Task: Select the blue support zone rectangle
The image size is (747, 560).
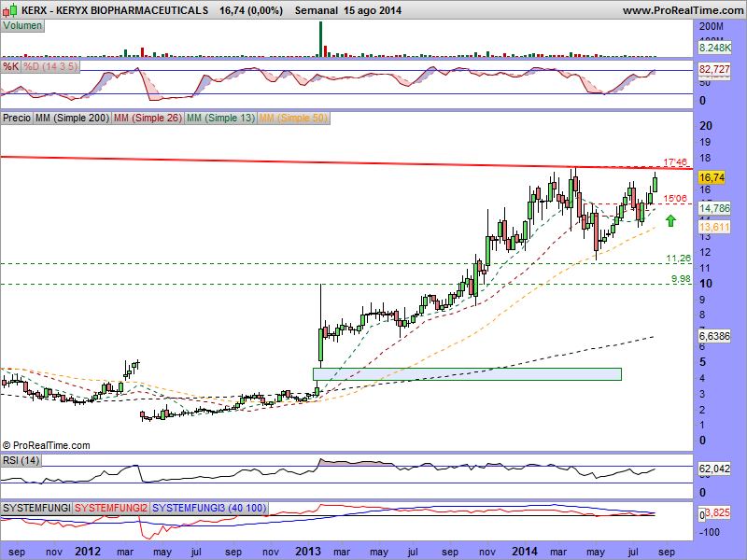Action: point(467,374)
